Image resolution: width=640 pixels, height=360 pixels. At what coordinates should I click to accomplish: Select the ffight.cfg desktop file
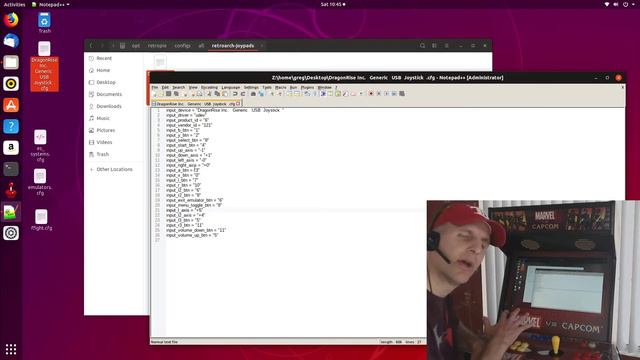(41, 220)
